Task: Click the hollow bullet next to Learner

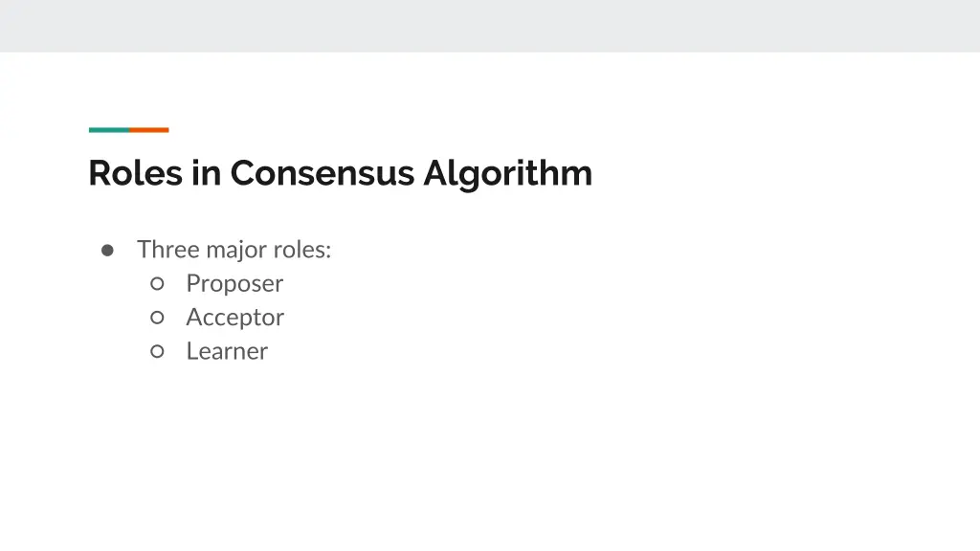Action: pyautogui.click(x=158, y=351)
